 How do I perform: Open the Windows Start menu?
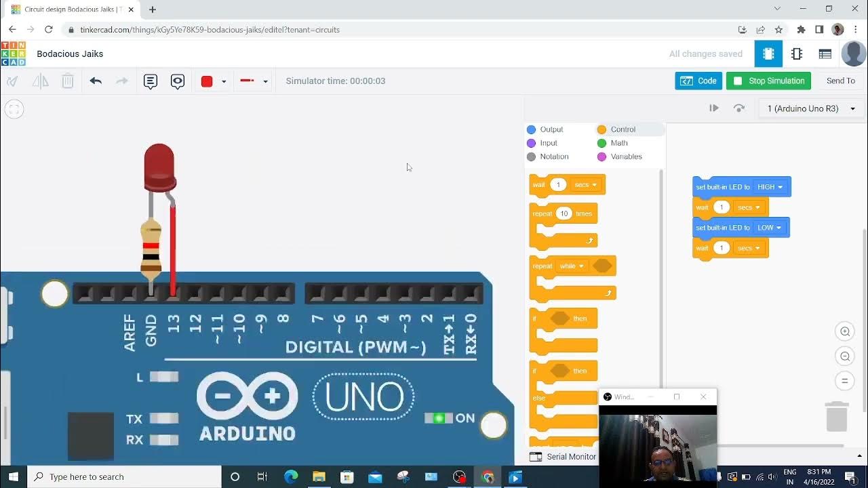pyautogui.click(x=13, y=476)
